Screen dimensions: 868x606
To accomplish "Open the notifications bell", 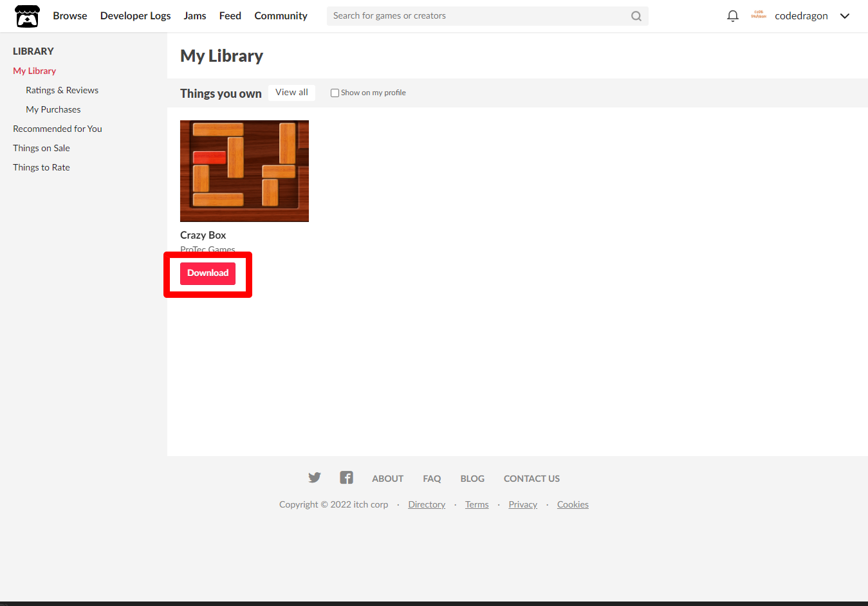I will point(732,16).
